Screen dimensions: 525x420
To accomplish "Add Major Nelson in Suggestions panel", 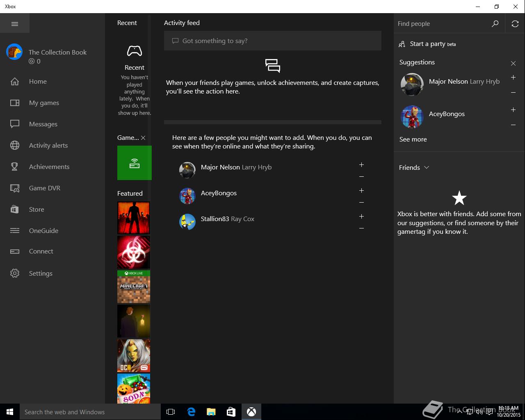I will (513, 77).
